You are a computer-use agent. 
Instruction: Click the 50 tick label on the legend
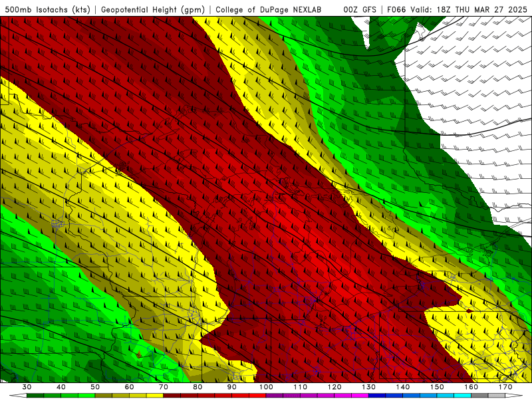95,387
